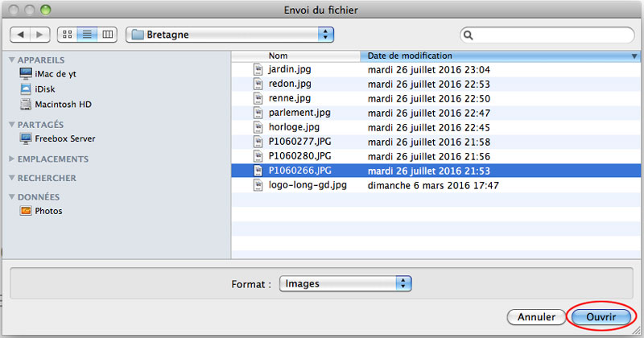Open Macintosh HD from sidebar
Viewport: 644px width, 338px height.
click(63, 105)
